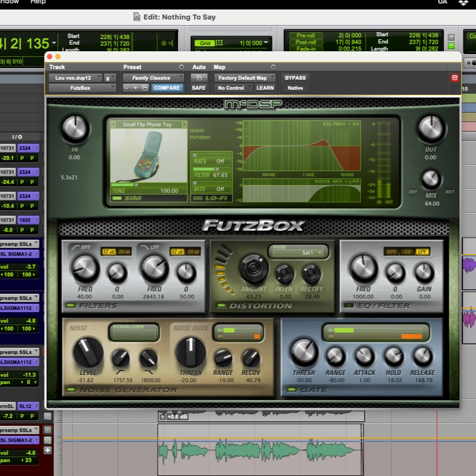Toggle the DISTORTION section enable LED
The width and height of the screenshot is (476, 476).
click(x=221, y=305)
